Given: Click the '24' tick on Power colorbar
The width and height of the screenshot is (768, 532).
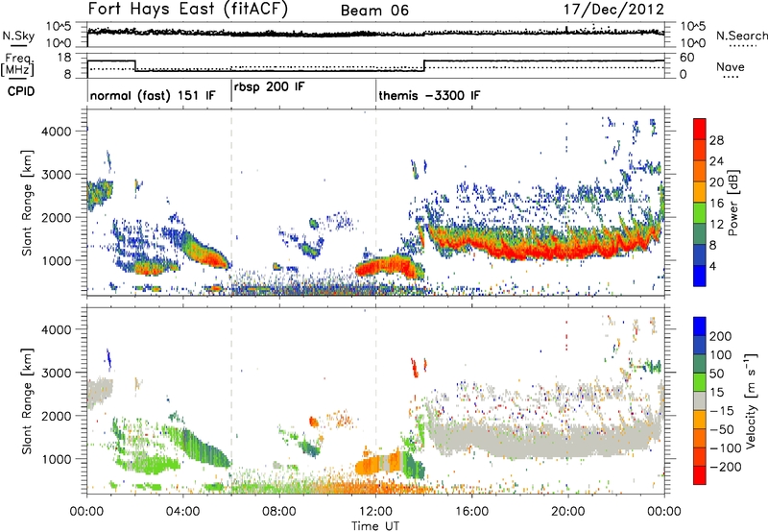Looking at the screenshot, I should (716, 161).
